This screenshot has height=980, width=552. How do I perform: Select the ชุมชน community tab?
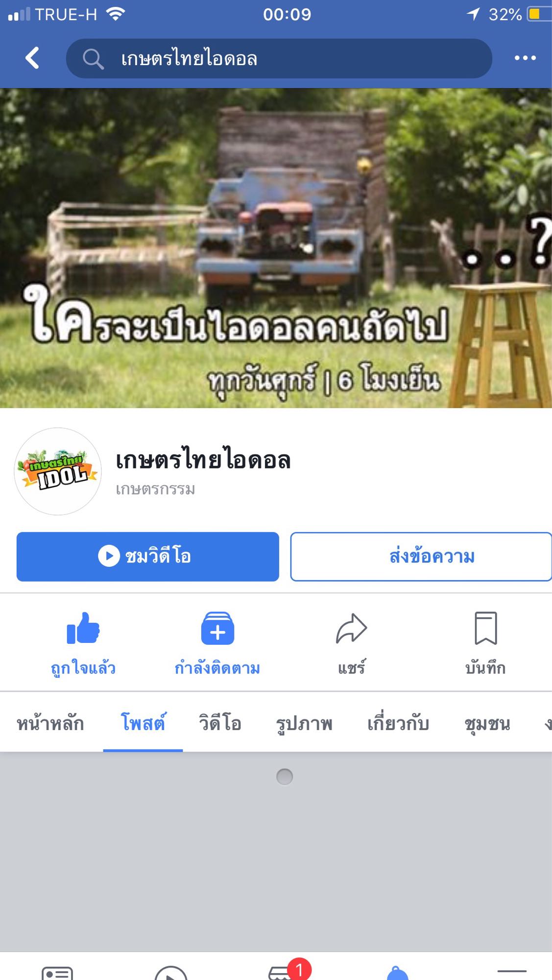click(487, 723)
